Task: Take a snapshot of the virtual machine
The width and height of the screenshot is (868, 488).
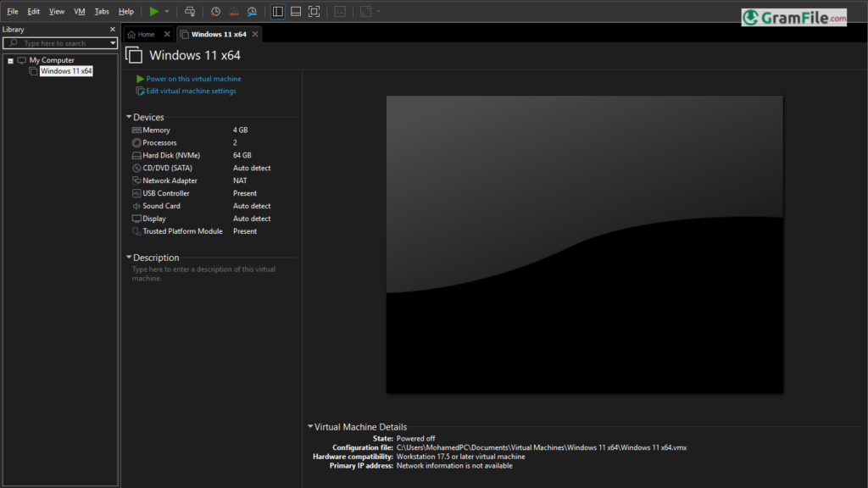Action: click(x=214, y=11)
